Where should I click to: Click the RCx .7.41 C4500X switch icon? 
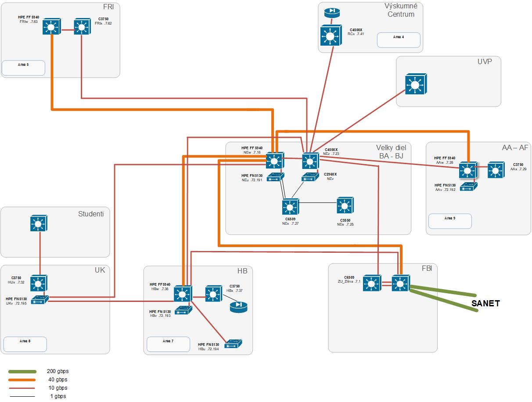[331, 35]
